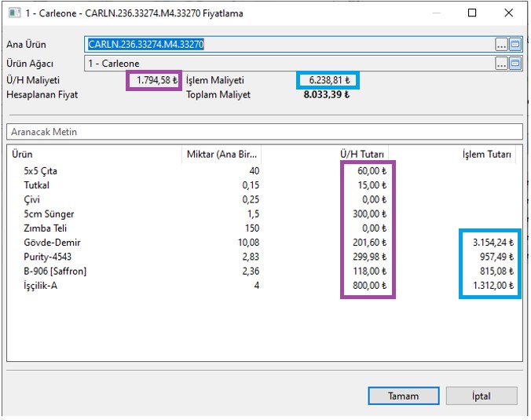Screen dimensions: 531x420
Task: Maximize the Fiyatlama window
Action: tap(472, 13)
